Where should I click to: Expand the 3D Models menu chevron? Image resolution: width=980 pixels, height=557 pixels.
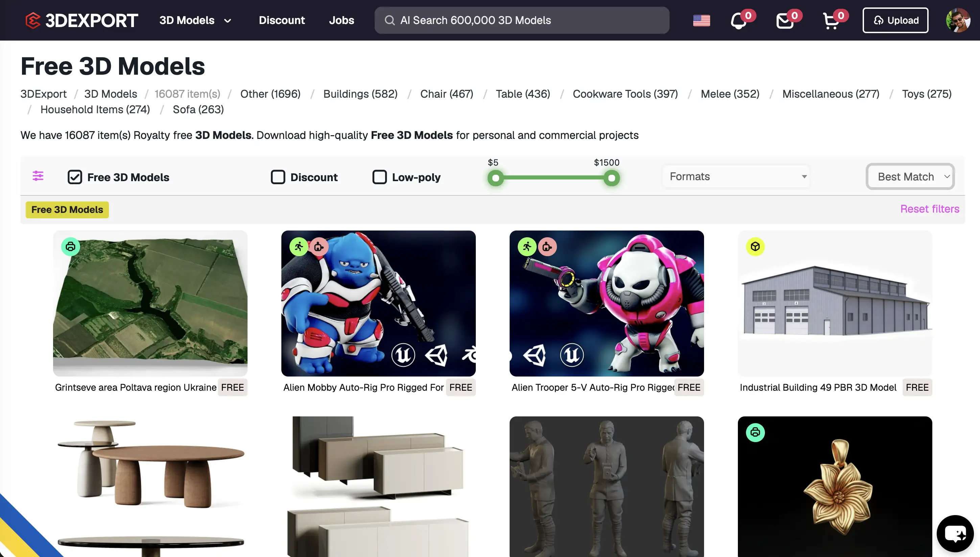(x=228, y=21)
